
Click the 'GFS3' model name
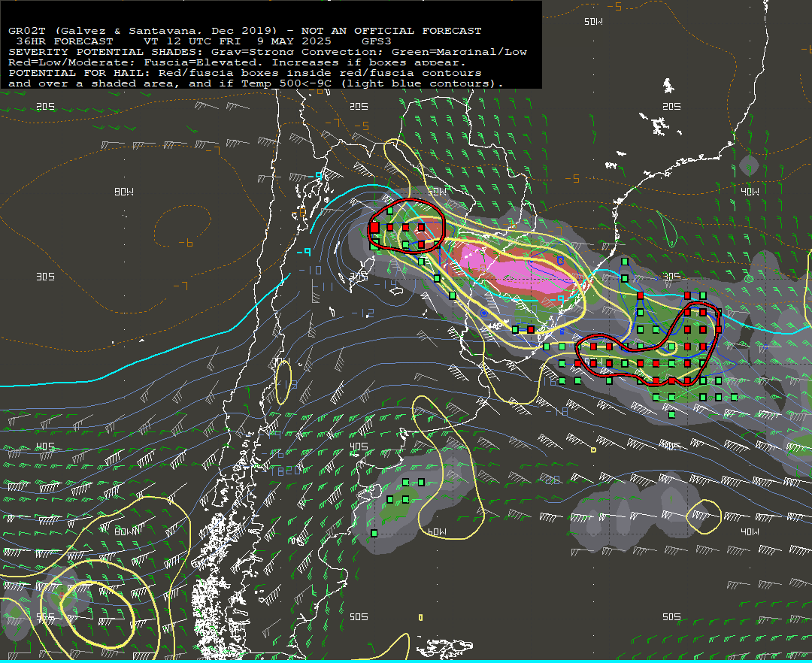[377, 41]
